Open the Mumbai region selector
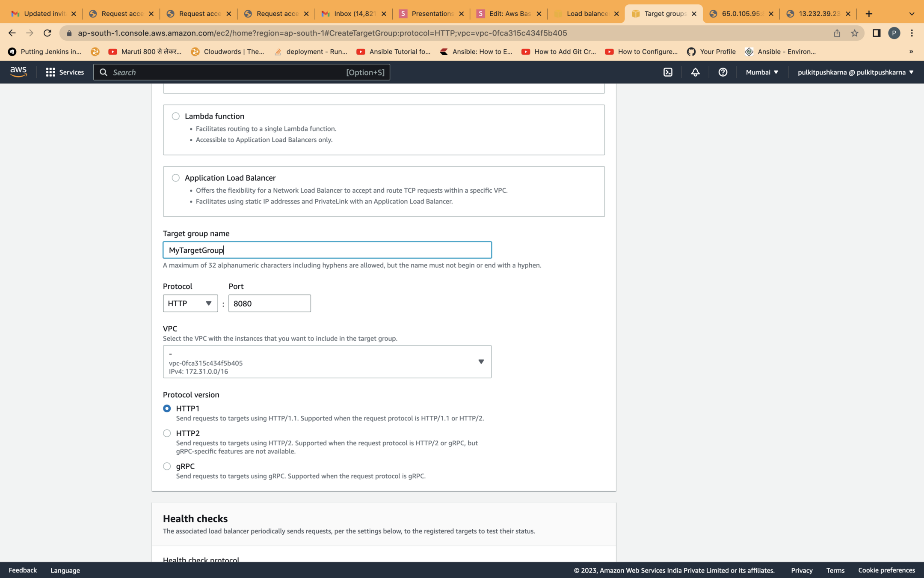The width and height of the screenshot is (924, 578). point(761,72)
